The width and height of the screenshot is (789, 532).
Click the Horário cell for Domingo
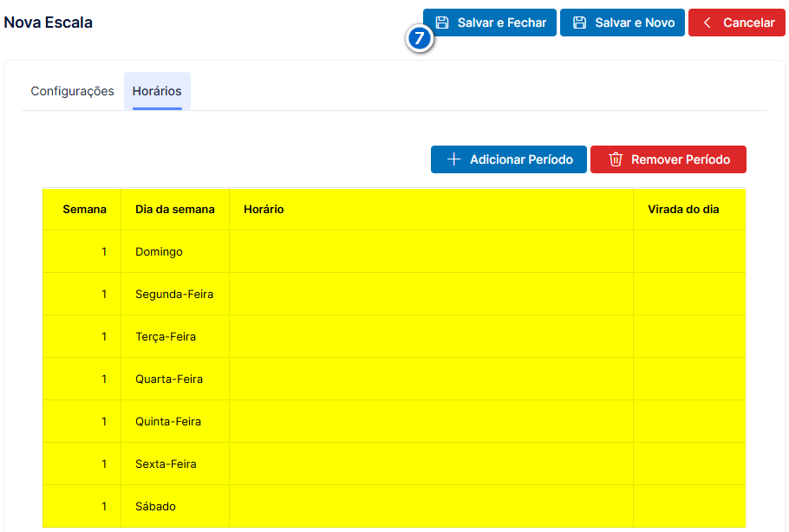point(431,251)
